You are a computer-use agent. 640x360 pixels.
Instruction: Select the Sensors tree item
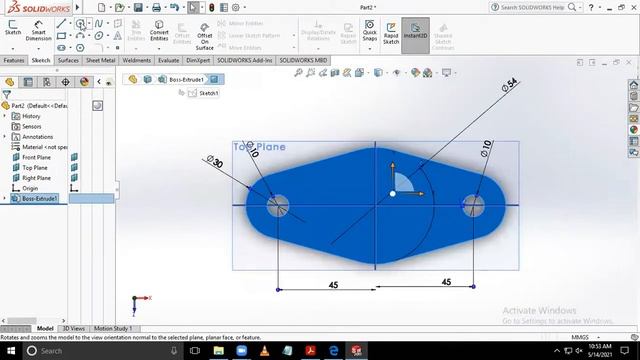tap(27, 126)
